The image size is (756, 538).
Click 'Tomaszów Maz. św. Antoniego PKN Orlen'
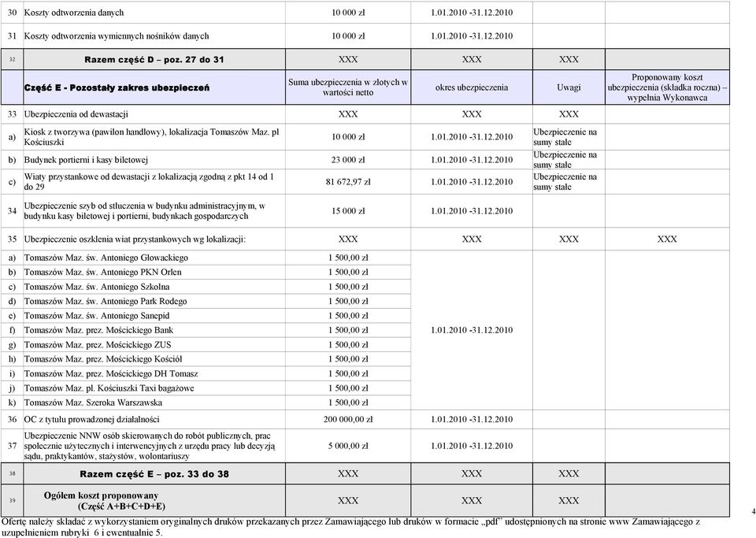pyautogui.click(x=102, y=273)
